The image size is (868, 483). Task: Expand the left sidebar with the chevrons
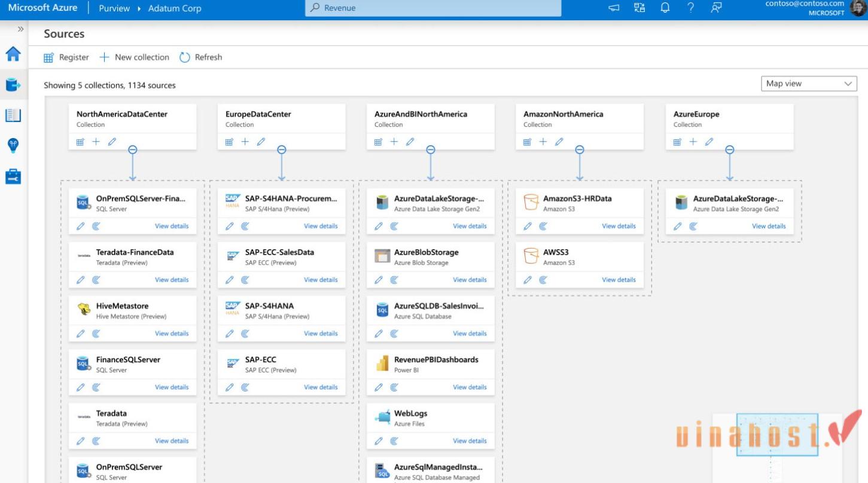point(20,29)
